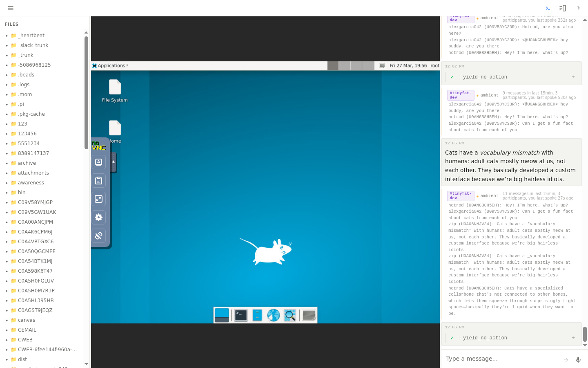Toggle the noVNC extra keys panel
The image size is (588, 368).
(98, 162)
